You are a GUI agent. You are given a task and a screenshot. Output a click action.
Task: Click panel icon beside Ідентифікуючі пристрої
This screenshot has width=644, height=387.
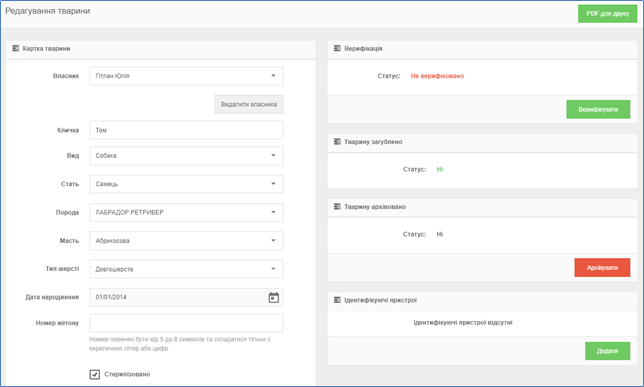click(x=337, y=300)
